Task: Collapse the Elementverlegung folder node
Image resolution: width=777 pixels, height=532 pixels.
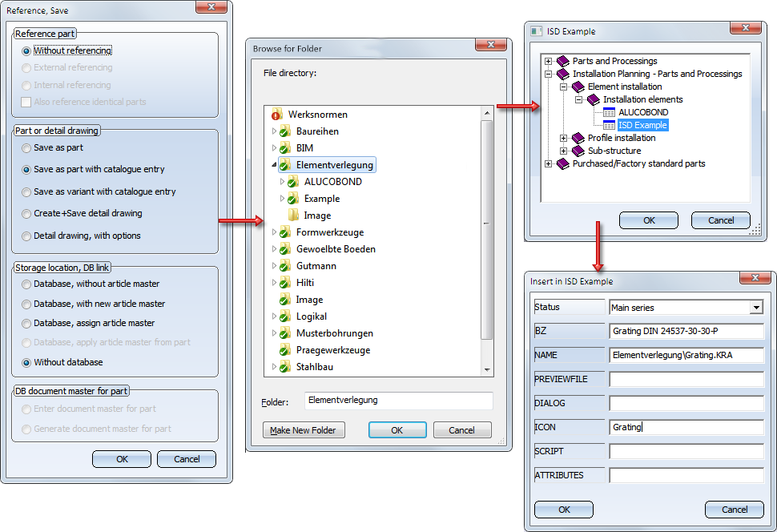Action: (x=273, y=165)
